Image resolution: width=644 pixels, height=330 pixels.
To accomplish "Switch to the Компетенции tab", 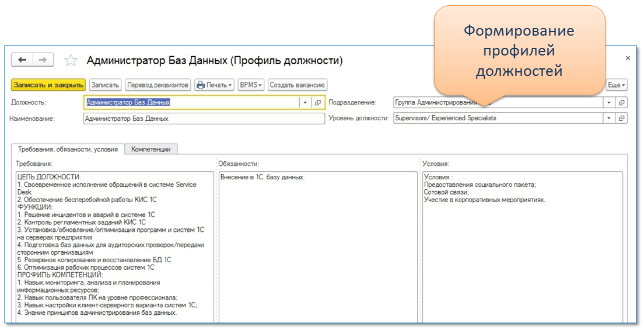I will coord(150,149).
